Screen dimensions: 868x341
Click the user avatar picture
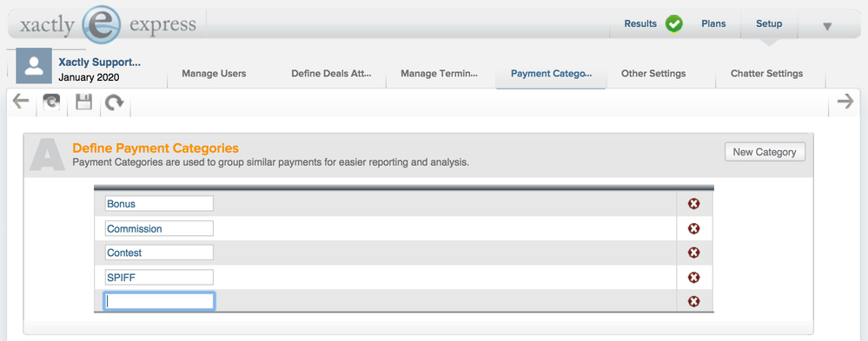34,66
